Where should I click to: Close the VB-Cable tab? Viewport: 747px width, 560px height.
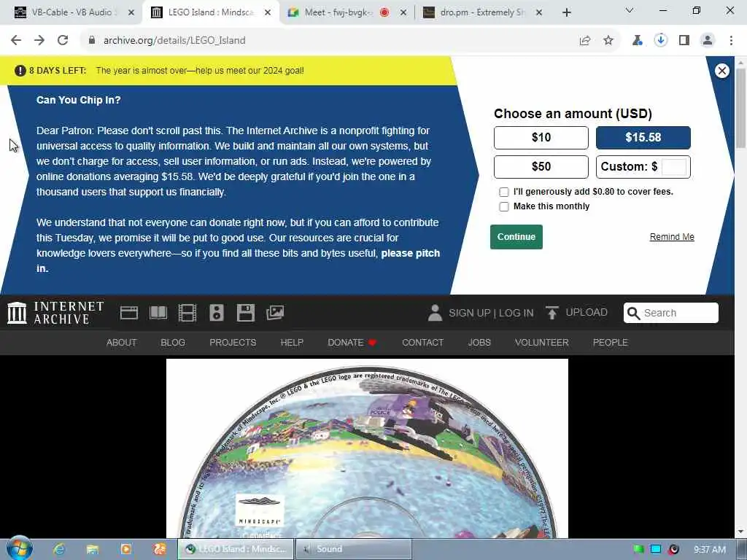coord(131,12)
